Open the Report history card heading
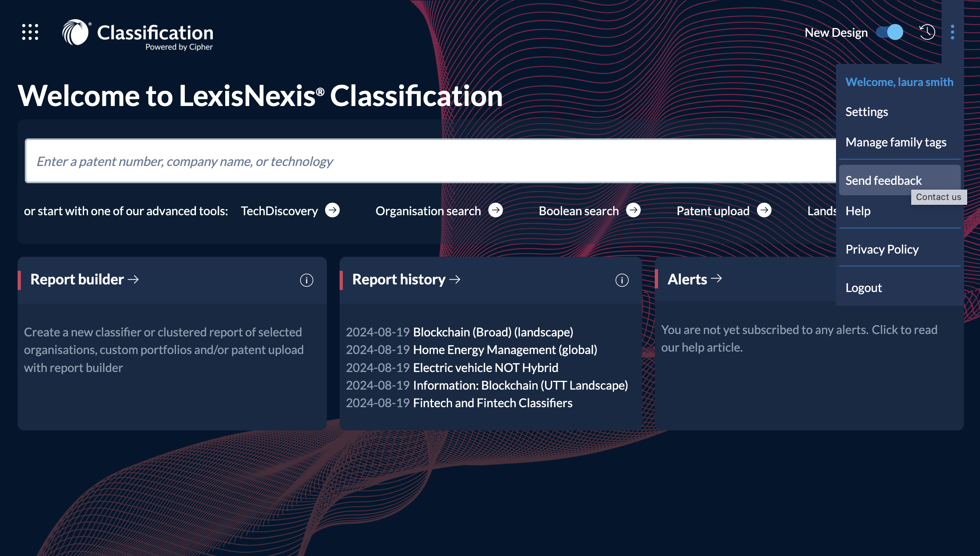This screenshot has height=556, width=980. 406,279
